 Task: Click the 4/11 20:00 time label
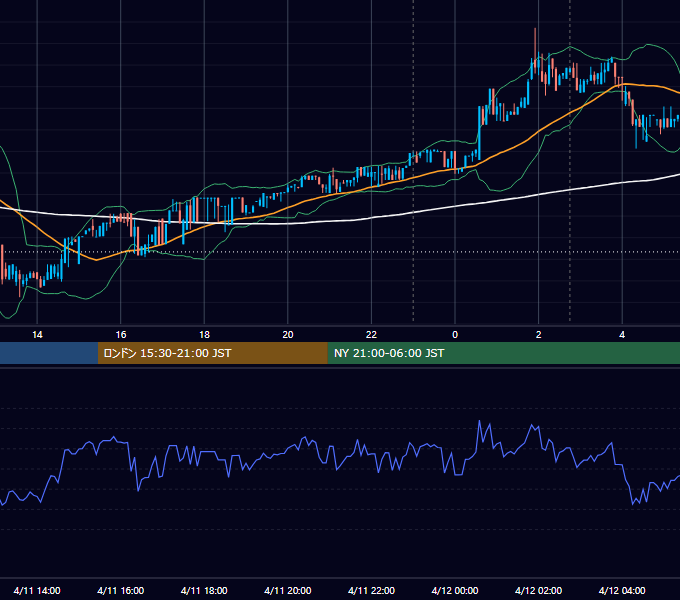point(288,590)
